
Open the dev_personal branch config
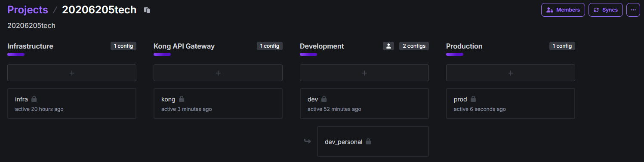(x=373, y=141)
